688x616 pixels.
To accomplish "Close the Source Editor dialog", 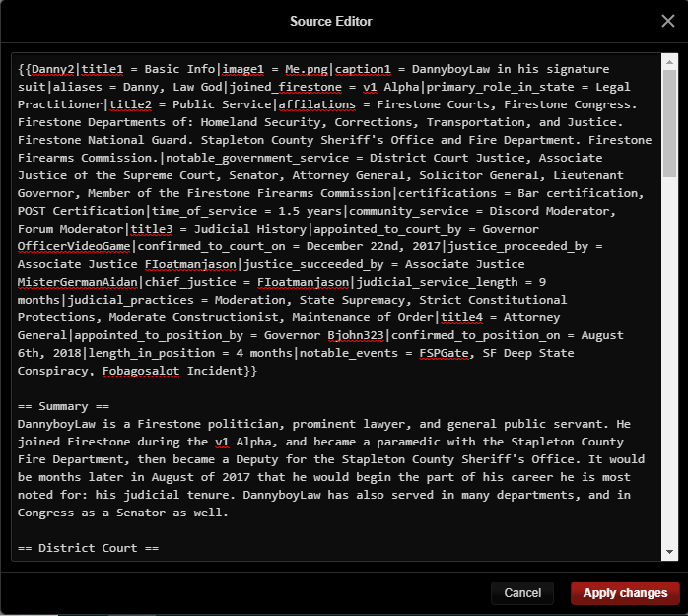I will coord(667,21).
